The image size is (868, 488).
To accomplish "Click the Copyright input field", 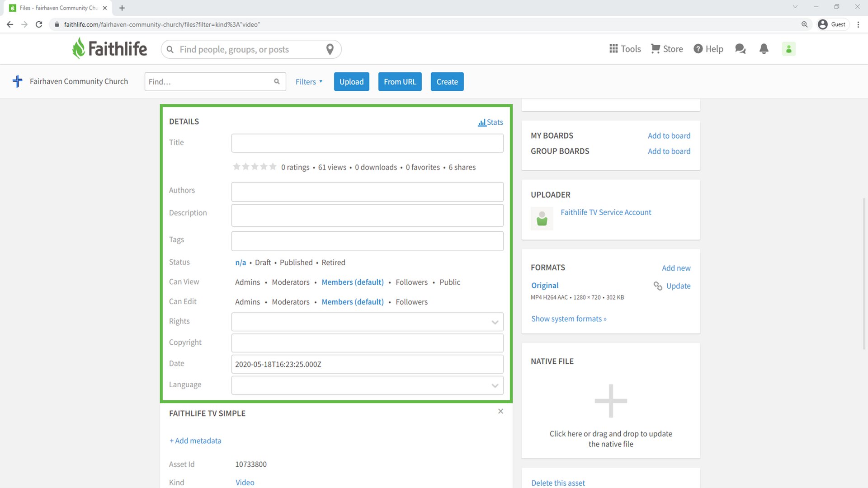I will (367, 343).
